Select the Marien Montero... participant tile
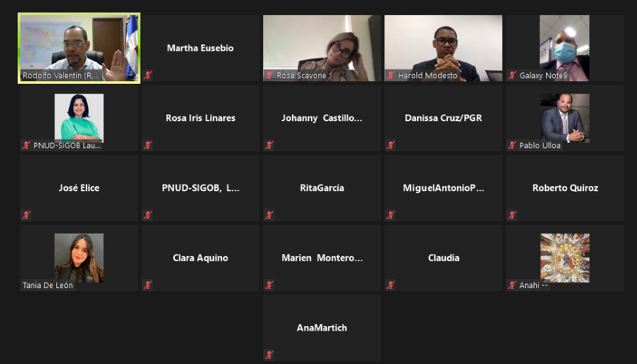 click(x=321, y=257)
